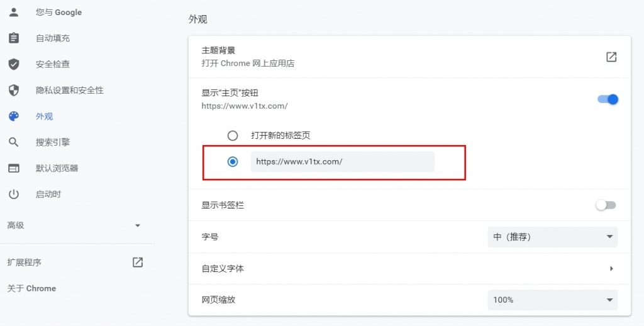Image resolution: width=644 pixels, height=326 pixels.
Task: Click the clipboard icon for 自动填充
Action: coord(14,38)
